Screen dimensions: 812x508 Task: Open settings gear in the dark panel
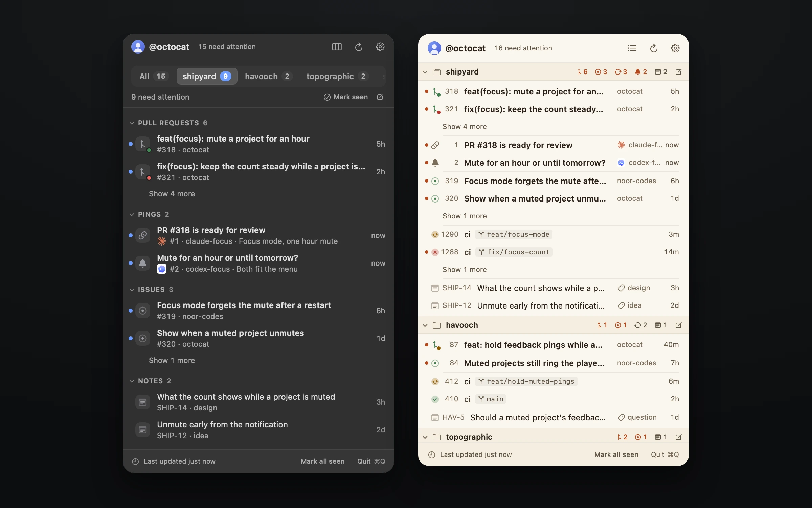[x=380, y=47]
